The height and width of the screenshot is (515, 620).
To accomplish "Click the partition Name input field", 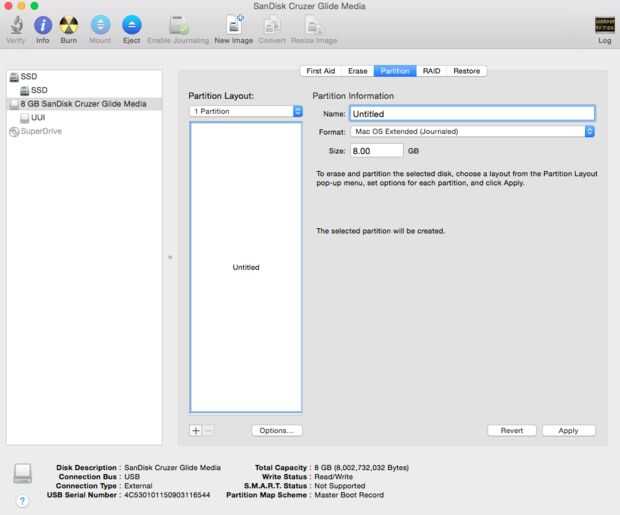I will 472,114.
